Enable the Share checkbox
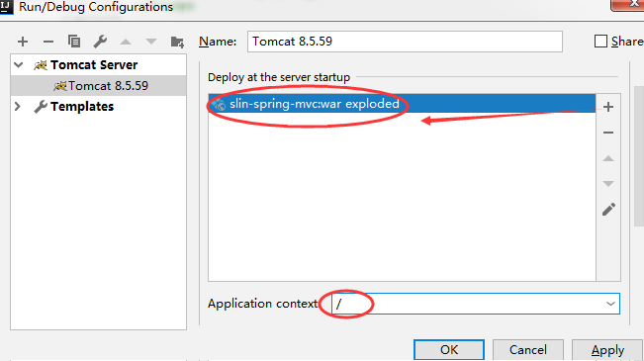The width and height of the screenshot is (644, 361). pos(600,42)
